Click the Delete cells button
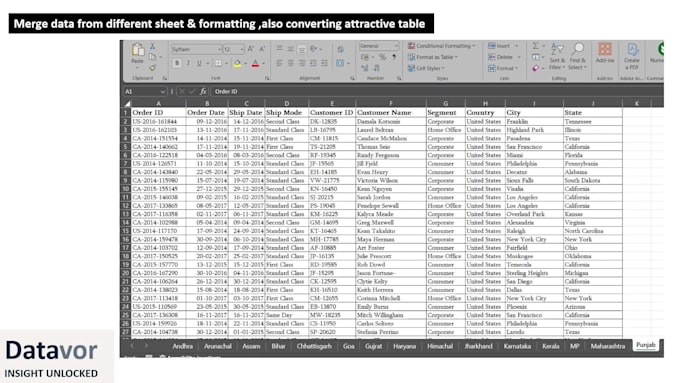Image resolution: width=680 pixels, height=383 pixels. click(503, 57)
